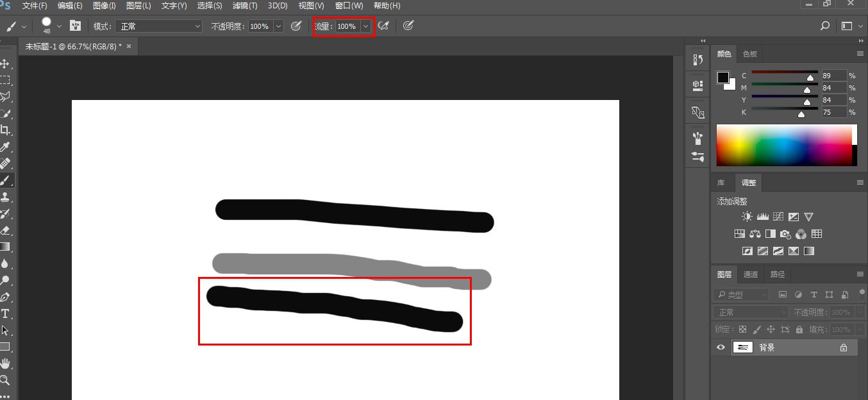Select the Pen tool
The height and width of the screenshot is (400, 868).
[x=5, y=297]
